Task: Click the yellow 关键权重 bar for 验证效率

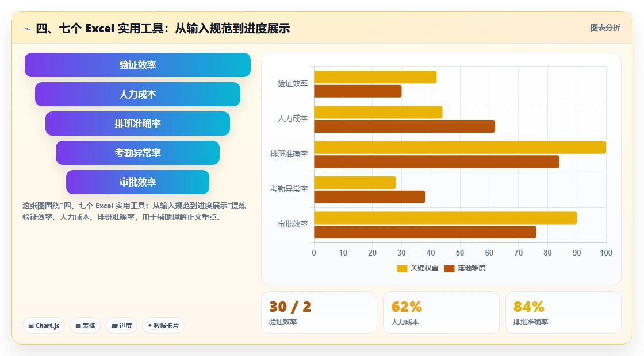Action: tap(375, 77)
